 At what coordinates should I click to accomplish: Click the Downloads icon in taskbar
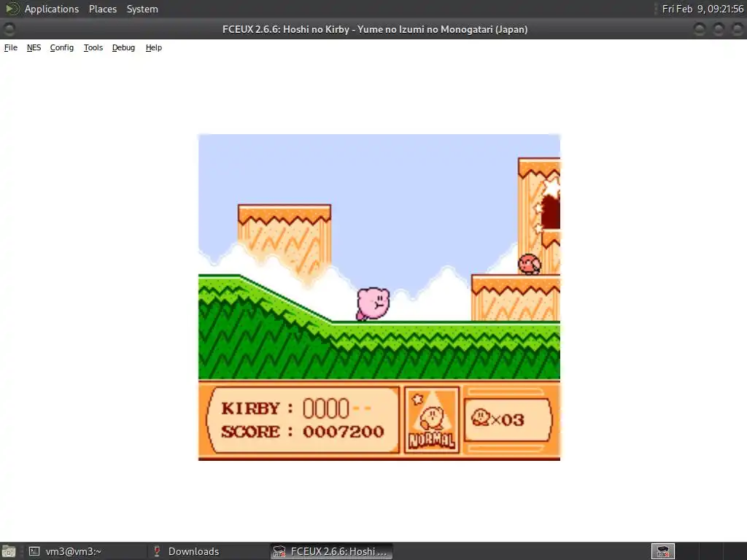point(156,551)
